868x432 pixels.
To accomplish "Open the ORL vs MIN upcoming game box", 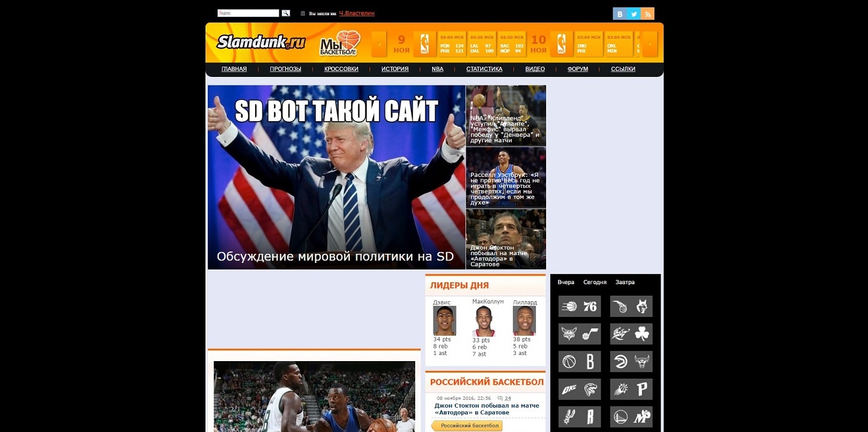I will [x=618, y=44].
